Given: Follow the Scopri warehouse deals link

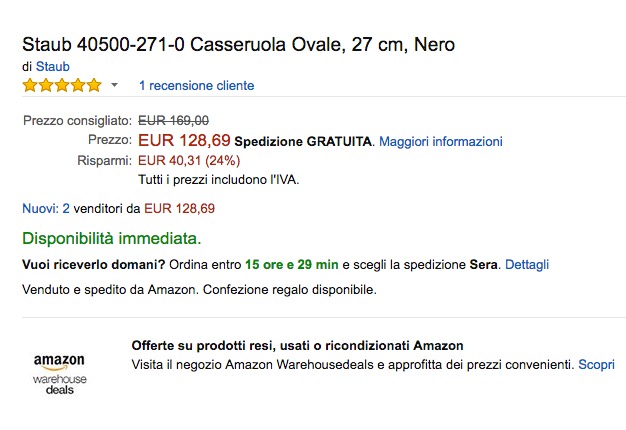Looking at the screenshot, I should 596,365.
